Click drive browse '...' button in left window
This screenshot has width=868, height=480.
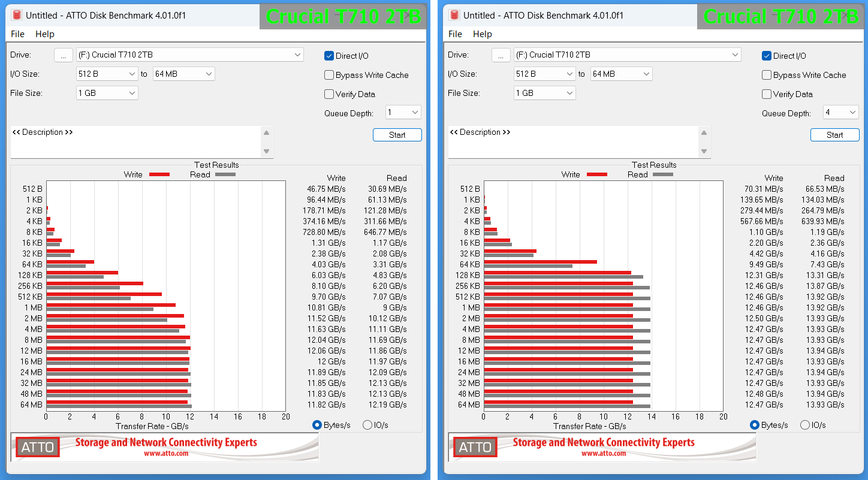[63, 55]
